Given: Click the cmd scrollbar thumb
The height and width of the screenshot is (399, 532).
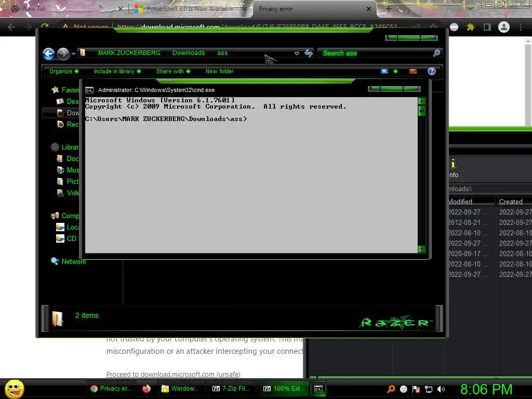Looking at the screenshot, I should (421, 111).
